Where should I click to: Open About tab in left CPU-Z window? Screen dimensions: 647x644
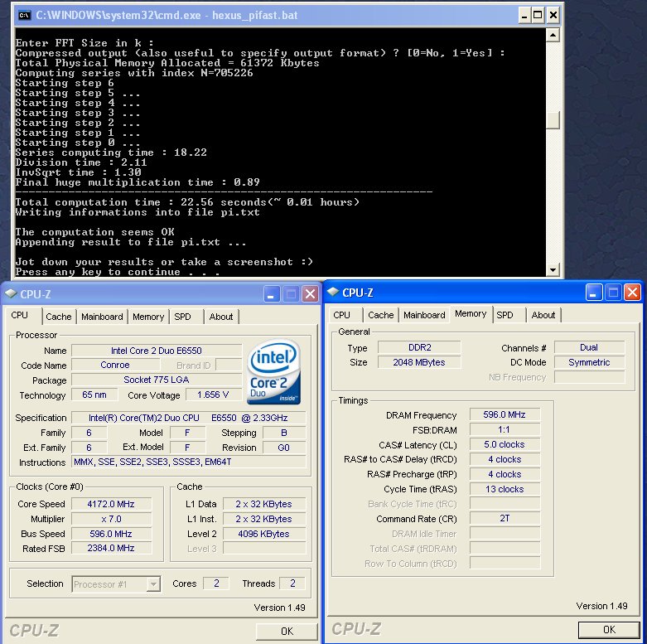coord(221,317)
